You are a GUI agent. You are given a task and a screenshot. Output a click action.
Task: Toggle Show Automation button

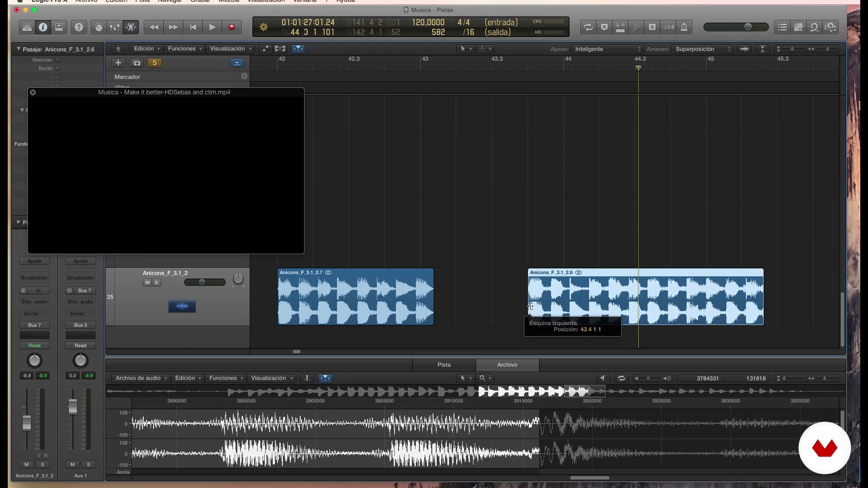(265, 49)
